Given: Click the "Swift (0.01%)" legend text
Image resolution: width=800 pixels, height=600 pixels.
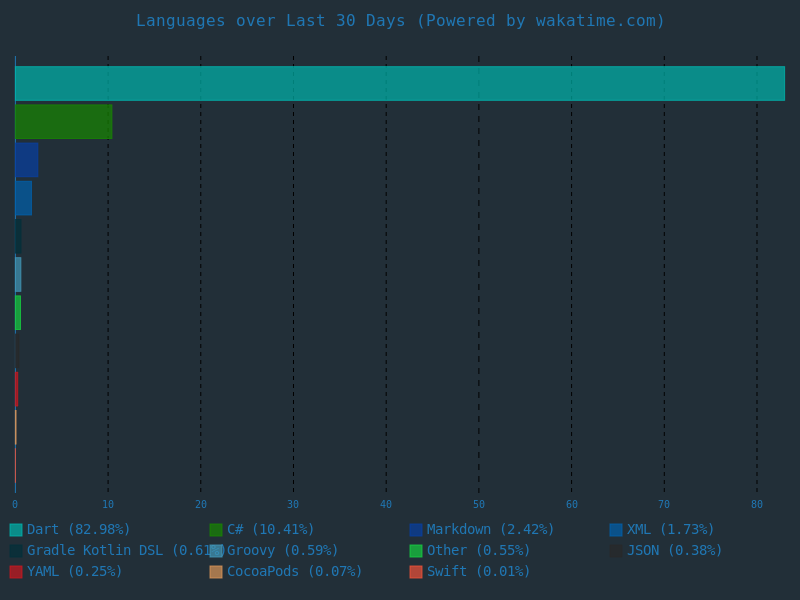Looking at the screenshot, I should pyautogui.click(x=479, y=572).
